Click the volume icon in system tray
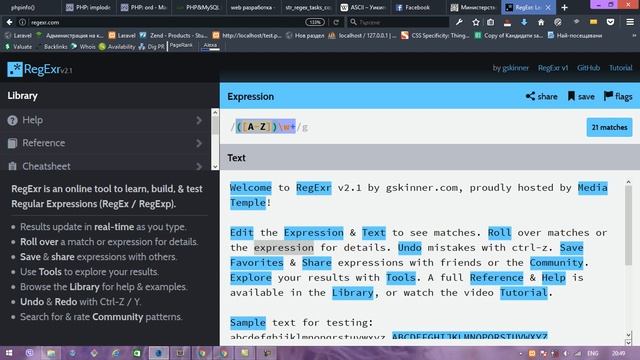Image resolution: width=640 pixels, height=360 pixels. (566, 353)
